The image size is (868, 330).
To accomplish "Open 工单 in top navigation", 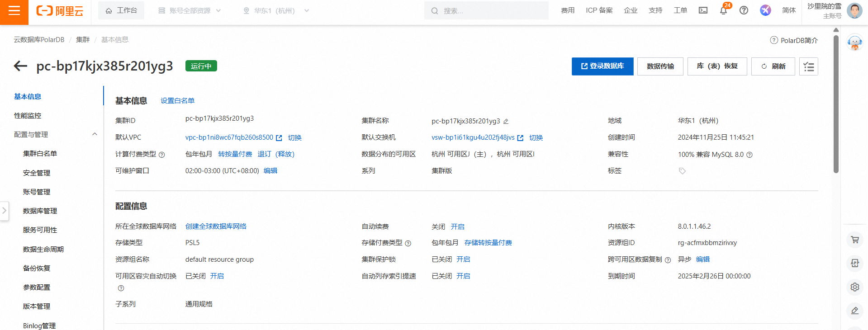I will point(680,10).
